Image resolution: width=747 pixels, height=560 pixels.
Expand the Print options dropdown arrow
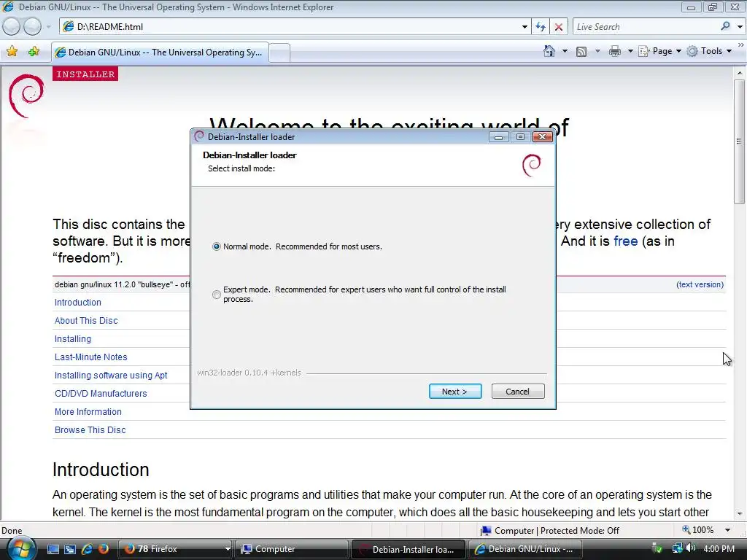click(630, 51)
